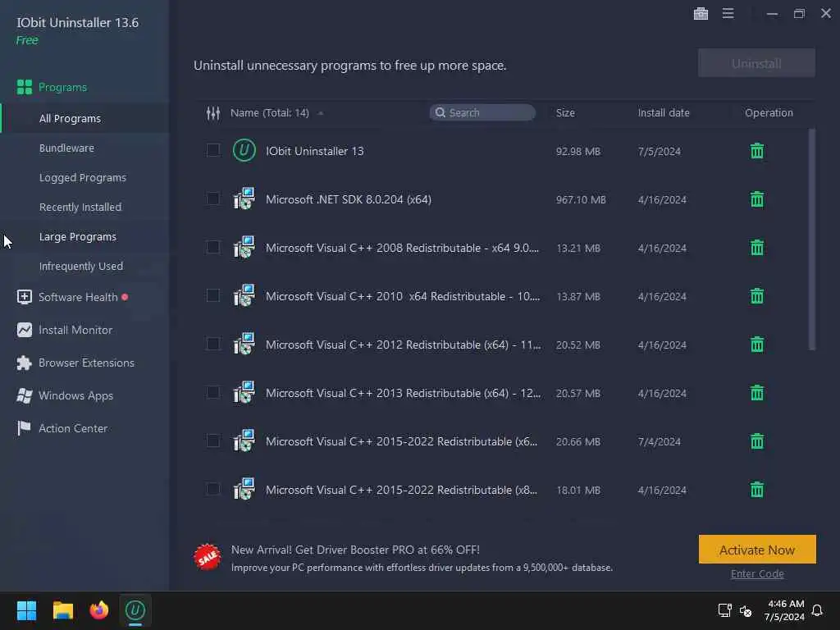Open the hamburger options menu
Image resolution: width=840 pixels, height=630 pixels.
point(728,13)
